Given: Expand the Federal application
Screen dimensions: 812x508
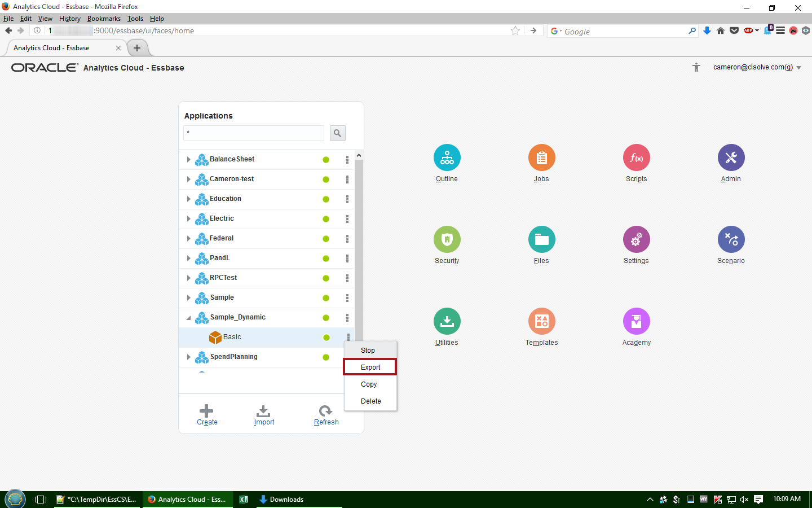Looking at the screenshot, I should pyautogui.click(x=188, y=239).
